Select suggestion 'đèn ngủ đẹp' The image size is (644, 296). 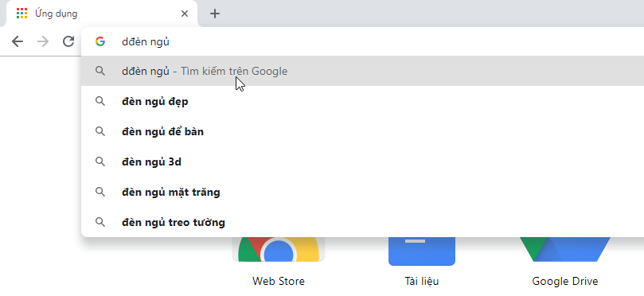(363, 101)
